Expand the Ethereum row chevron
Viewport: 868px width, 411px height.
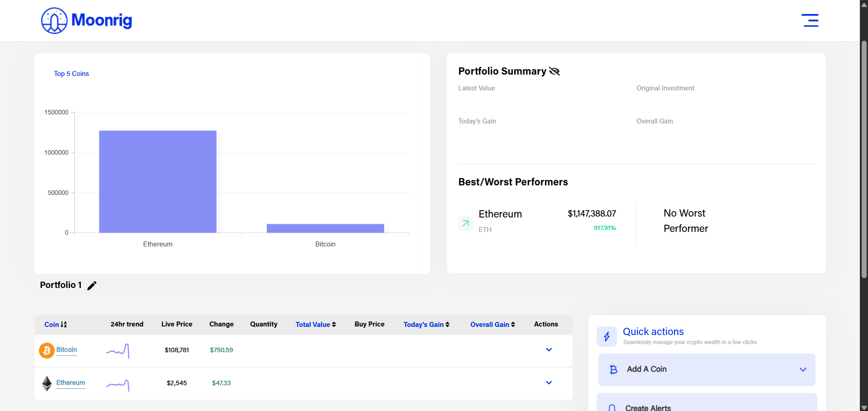pyautogui.click(x=549, y=383)
